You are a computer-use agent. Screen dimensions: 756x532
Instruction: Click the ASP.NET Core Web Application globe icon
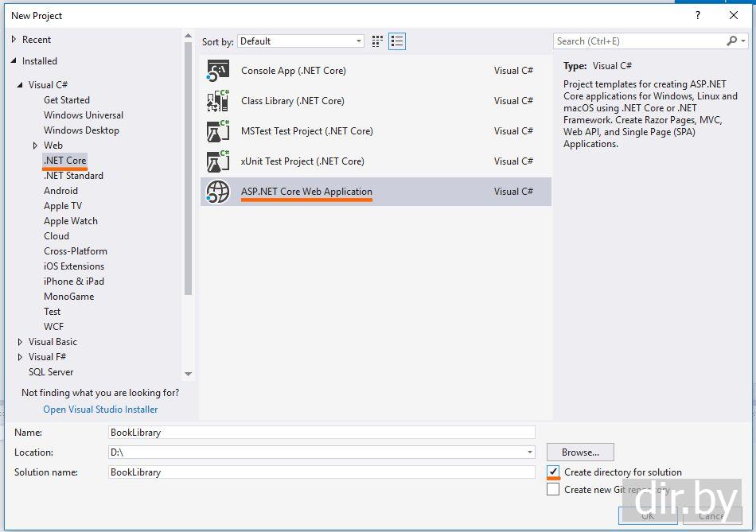(217, 192)
